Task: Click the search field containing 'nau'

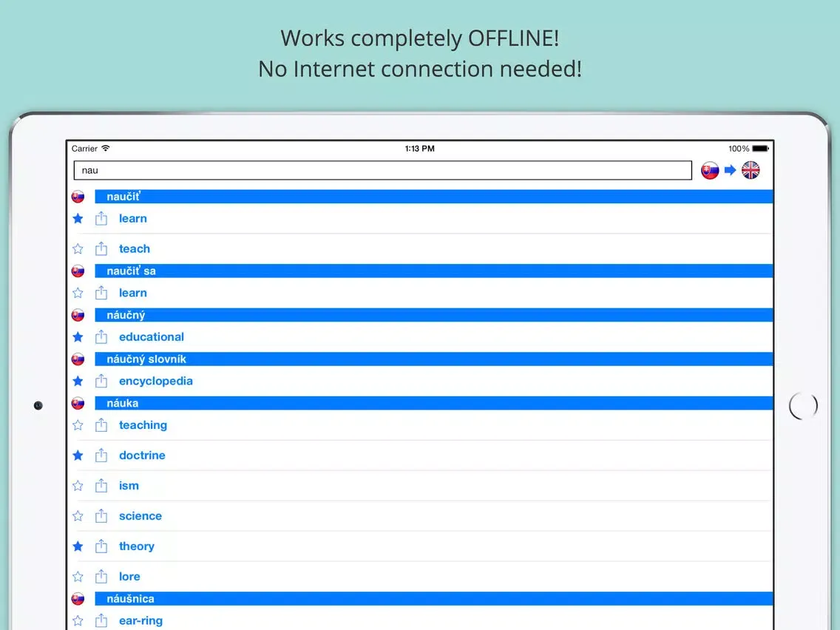Action: click(x=382, y=170)
